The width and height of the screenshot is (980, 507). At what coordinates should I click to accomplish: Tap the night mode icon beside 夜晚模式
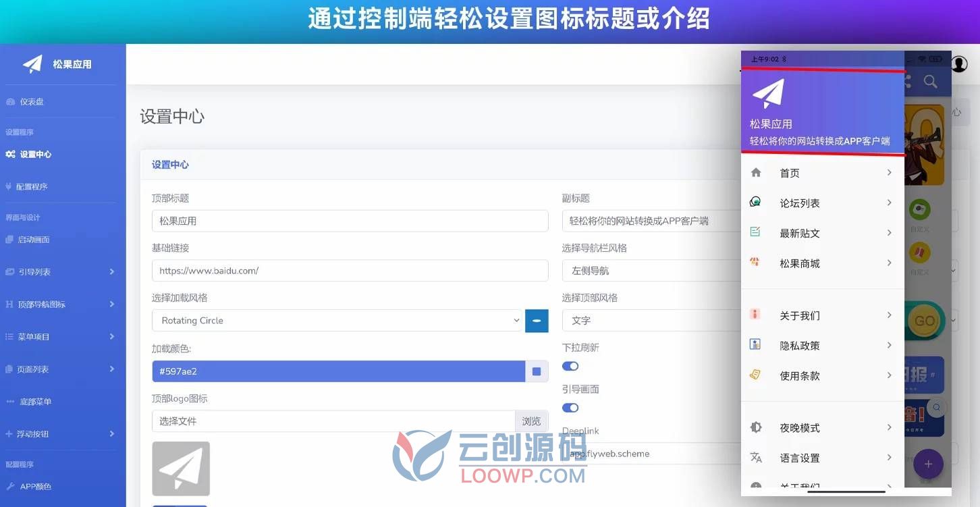click(x=756, y=427)
